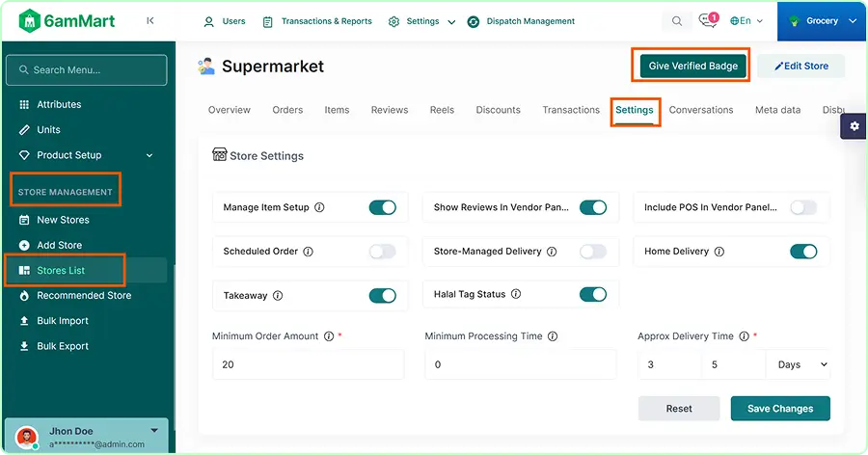The image size is (868, 455).
Task: Click the Units pencil icon in sidebar
Action: pos(24,130)
